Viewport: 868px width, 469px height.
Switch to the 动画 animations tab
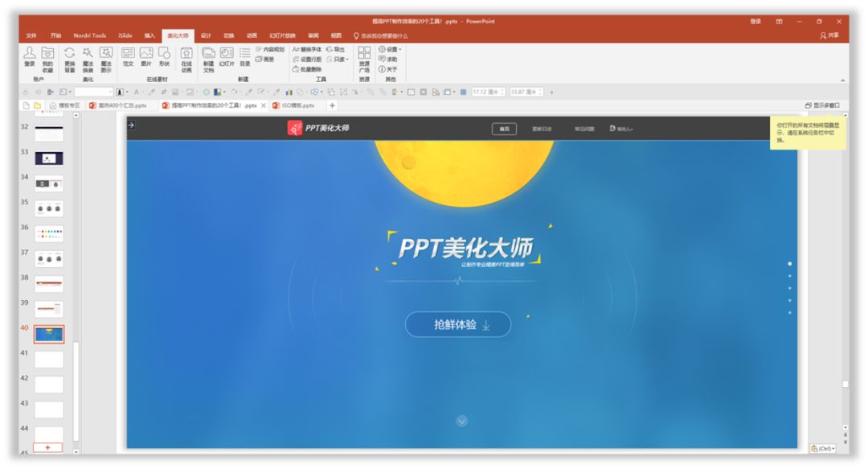pos(252,35)
